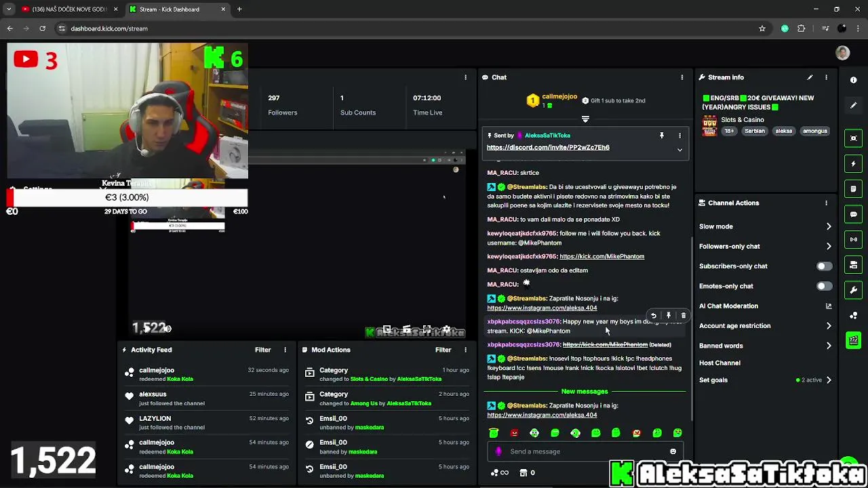Click reply arrow on hovered chat message
The height and width of the screenshot is (488, 868).
pyautogui.click(x=654, y=316)
